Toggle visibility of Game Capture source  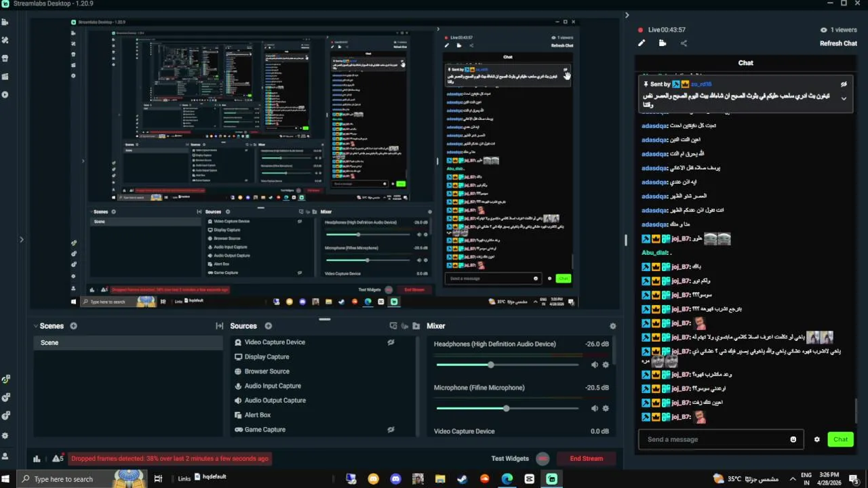391,430
